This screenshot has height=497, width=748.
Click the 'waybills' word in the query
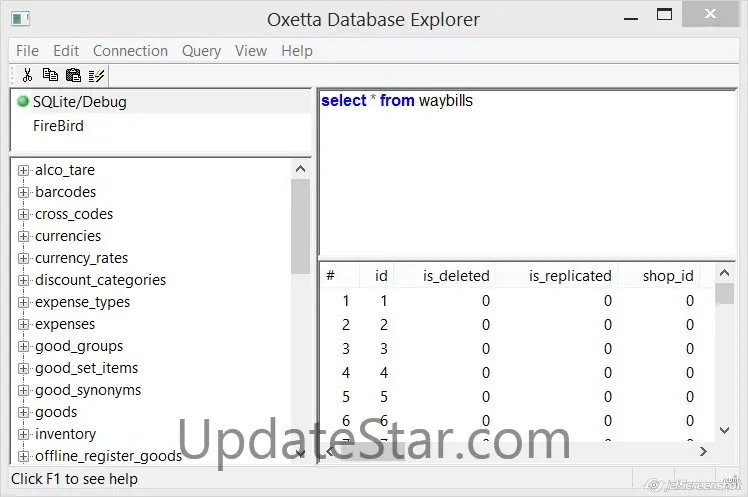click(x=446, y=101)
